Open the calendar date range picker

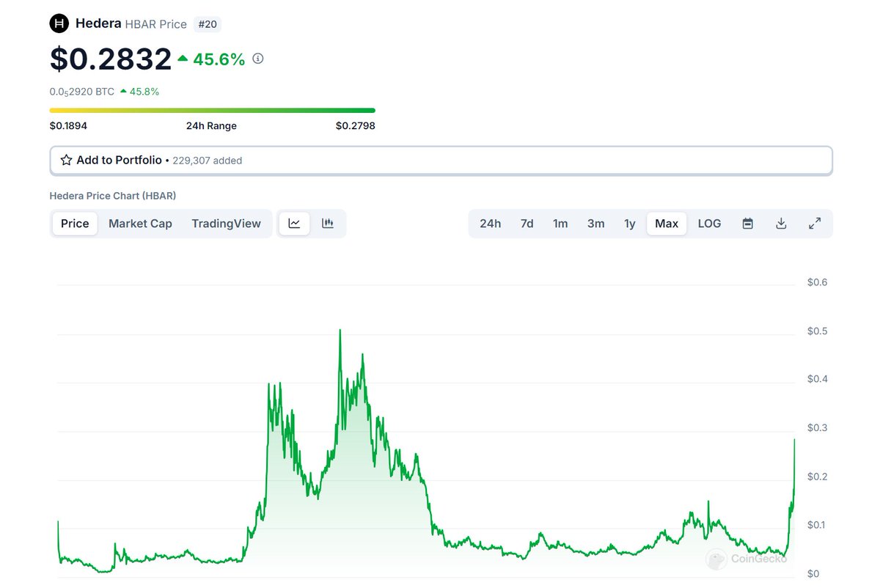pyautogui.click(x=747, y=224)
